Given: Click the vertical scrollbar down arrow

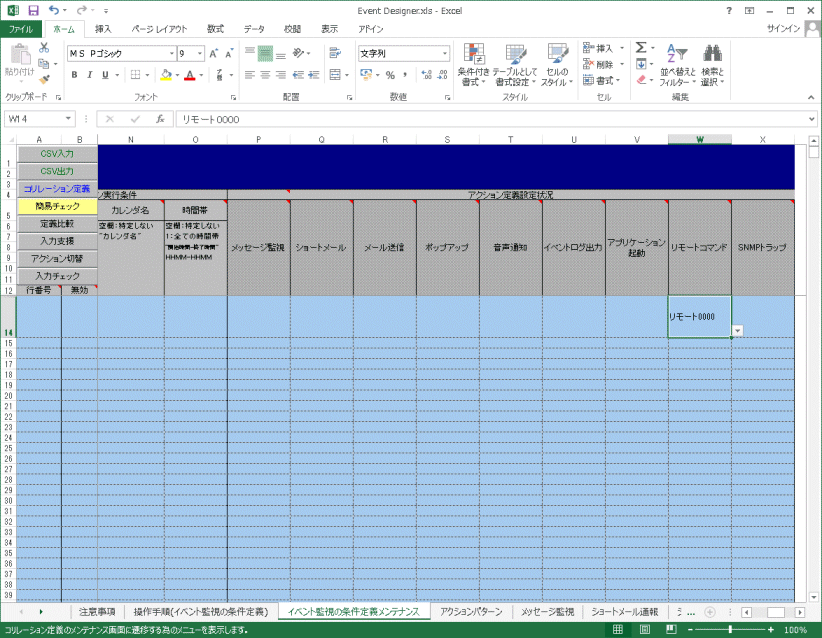Looking at the screenshot, I should [x=814, y=597].
